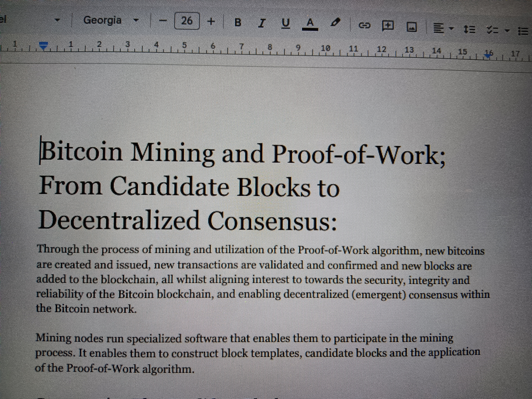Click the right indent marker on ruler

(x=487, y=55)
